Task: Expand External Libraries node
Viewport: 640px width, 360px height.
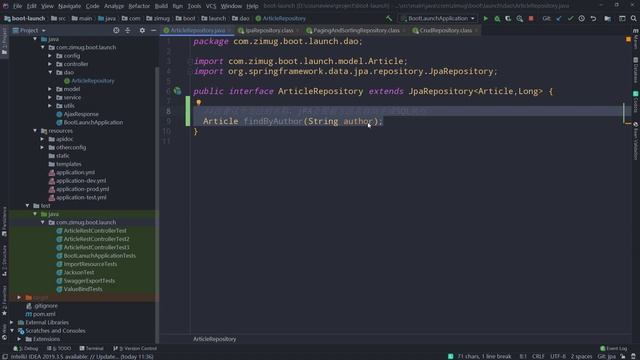Action: pos(12,322)
